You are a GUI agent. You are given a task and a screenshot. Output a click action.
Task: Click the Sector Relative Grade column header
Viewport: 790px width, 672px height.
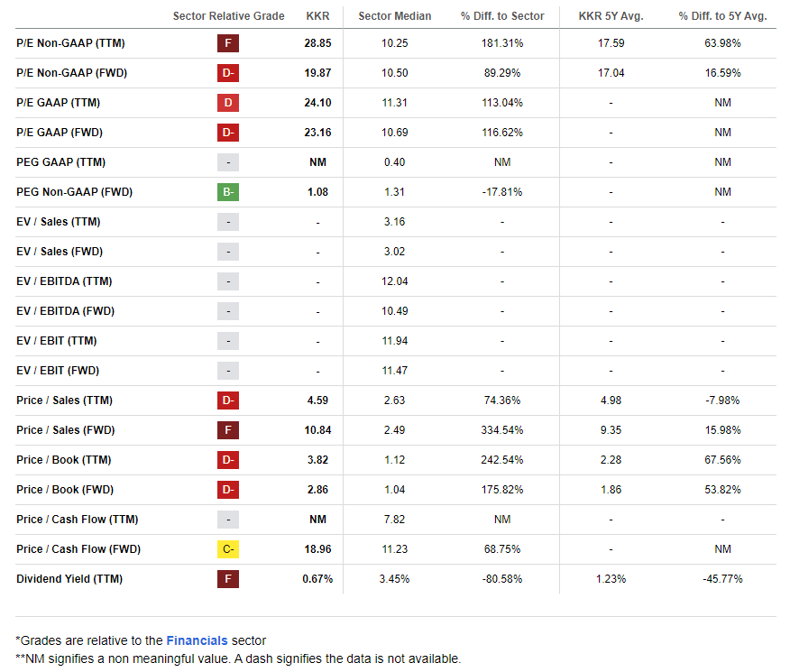[228, 16]
